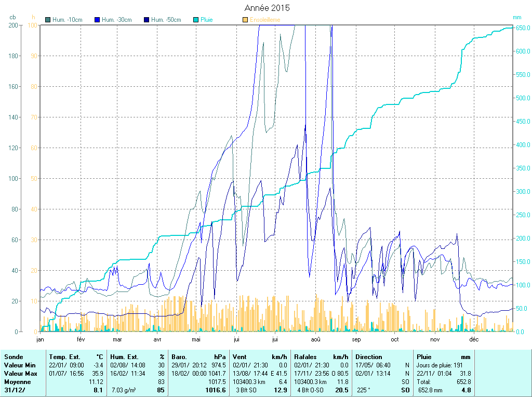Viewport: 532px width, 397px height.
Task: Click the aoû month label on the axis
Action: (315, 339)
